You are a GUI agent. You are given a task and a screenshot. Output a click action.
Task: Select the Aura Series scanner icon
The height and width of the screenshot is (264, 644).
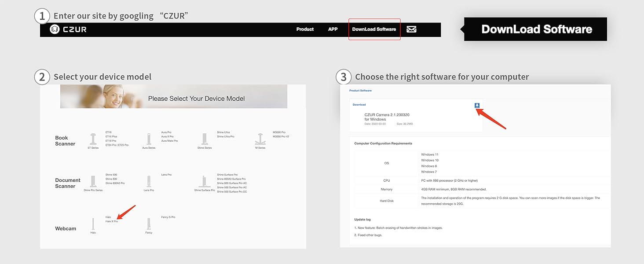pos(149,139)
